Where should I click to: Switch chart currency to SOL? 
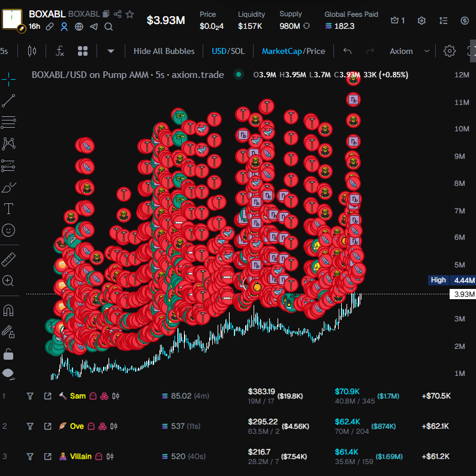(237, 51)
